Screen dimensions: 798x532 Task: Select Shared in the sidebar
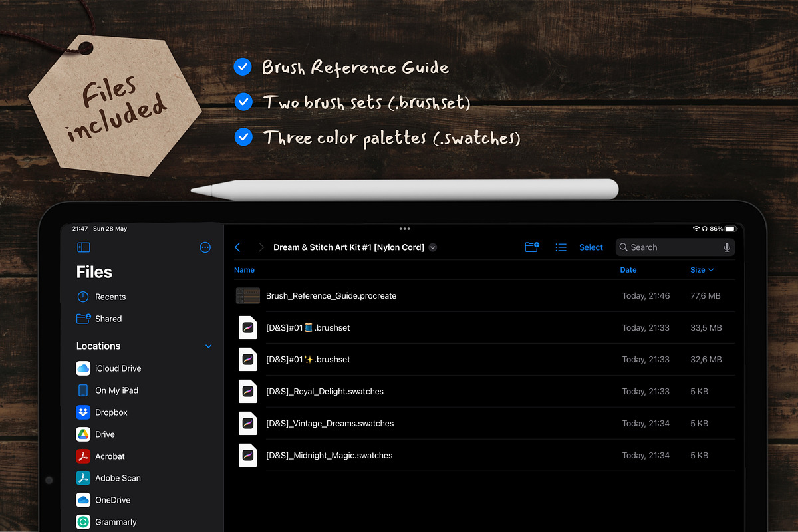tap(108, 319)
